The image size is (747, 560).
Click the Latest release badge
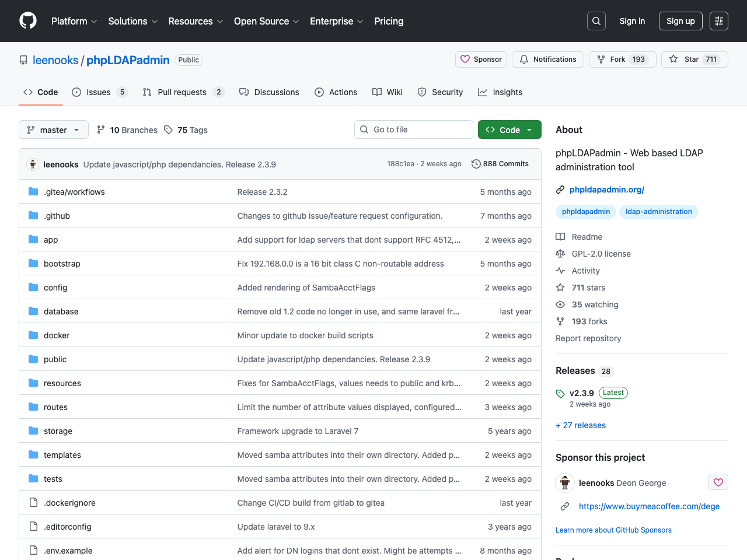click(x=613, y=393)
